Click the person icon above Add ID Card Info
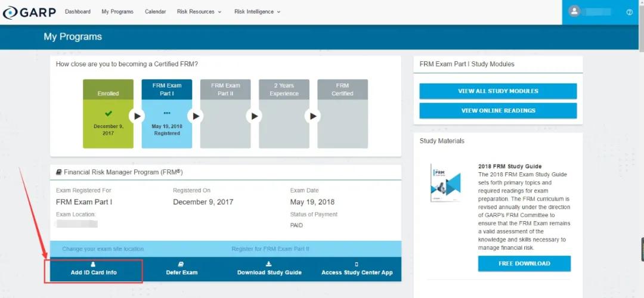The image size is (644, 298). tap(93, 264)
